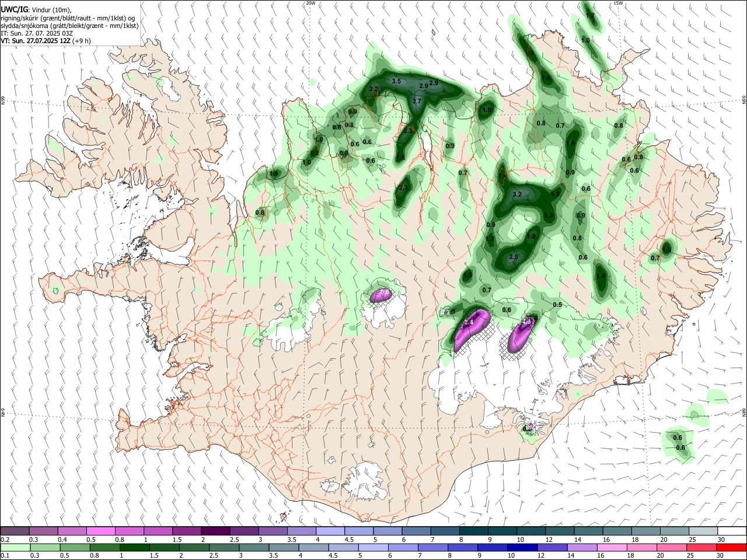Image resolution: width=747 pixels, height=560 pixels.
Task: Click the '0.2' label on the sleet/snow scale
Action: coord(5,540)
